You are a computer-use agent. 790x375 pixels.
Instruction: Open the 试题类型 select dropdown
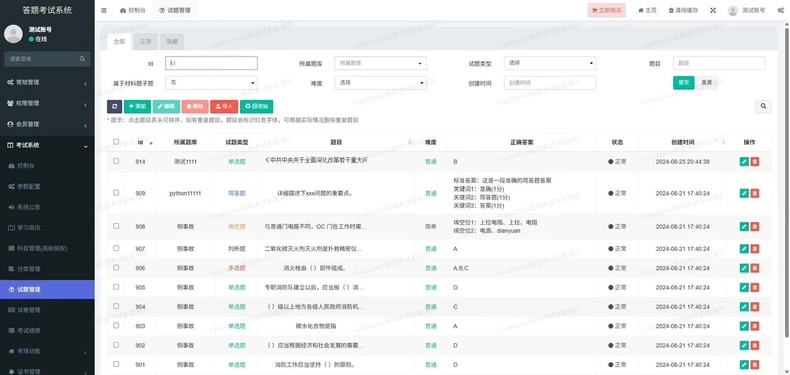[x=550, y=63]
